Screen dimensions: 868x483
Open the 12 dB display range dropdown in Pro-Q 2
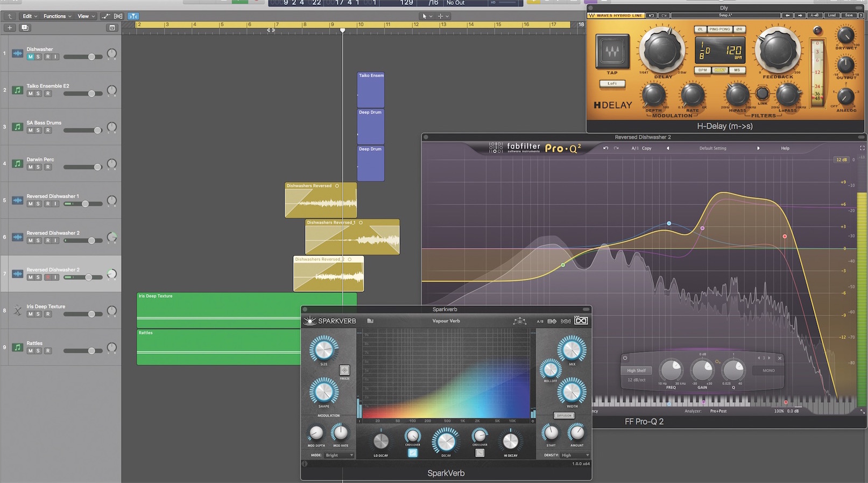pyautogui.click(x=842, y=160)
